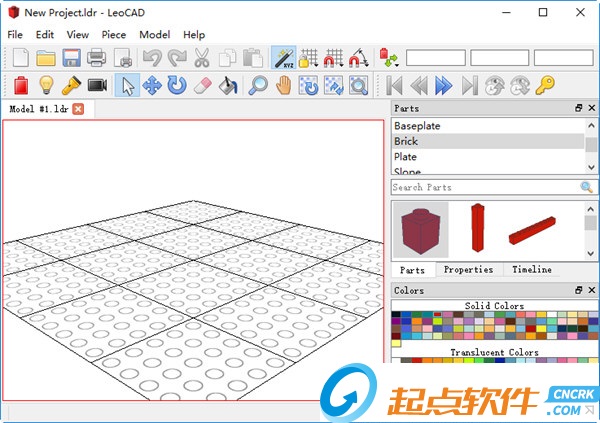The height and width of the screenshot is (423, 600).
Task: Select the zoom magnifier tool
Action: (258, 85)
